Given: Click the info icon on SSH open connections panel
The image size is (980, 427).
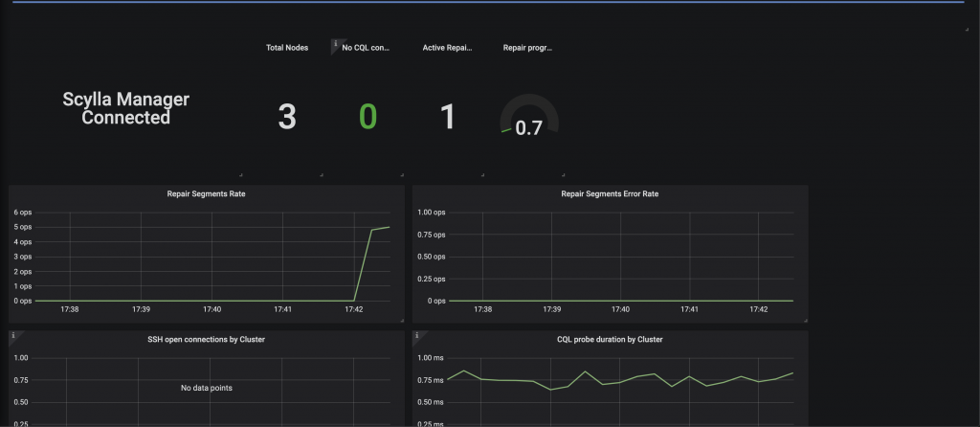Looking at the screenshot, I should coord(13,336).
